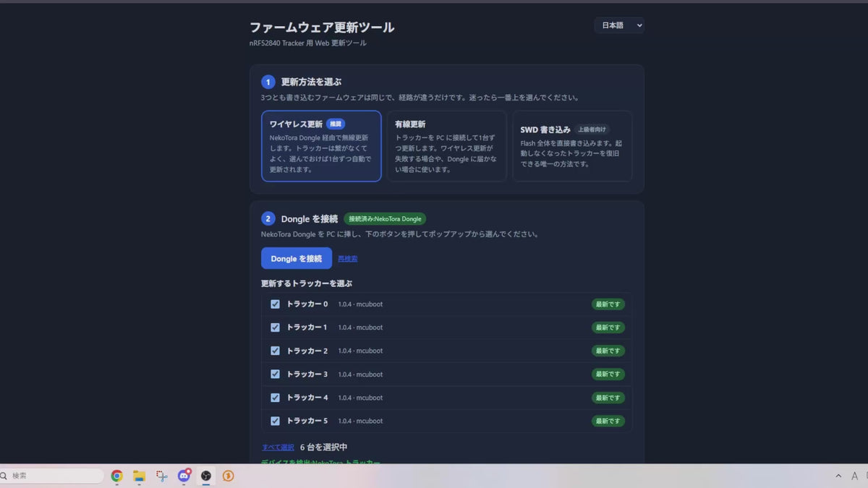This screenshot has width=868, height=488.
Task: Click the 再検索 link
Action: tap(348, 258)
